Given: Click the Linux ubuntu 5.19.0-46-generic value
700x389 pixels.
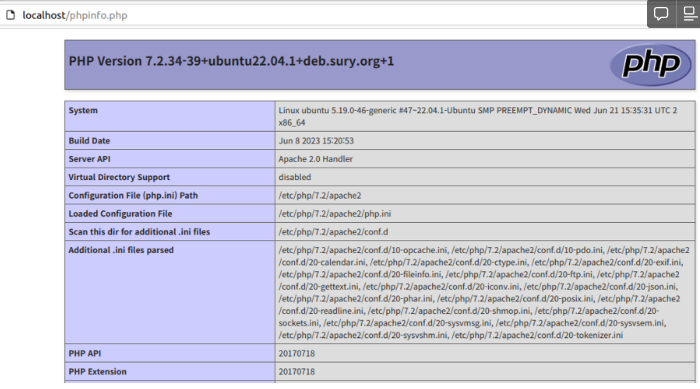Looking at the screenshot, I should 478,116.
